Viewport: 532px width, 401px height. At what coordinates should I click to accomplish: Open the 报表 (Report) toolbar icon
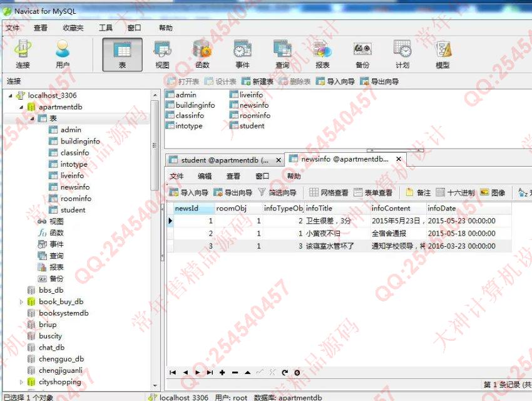(322, 55)
